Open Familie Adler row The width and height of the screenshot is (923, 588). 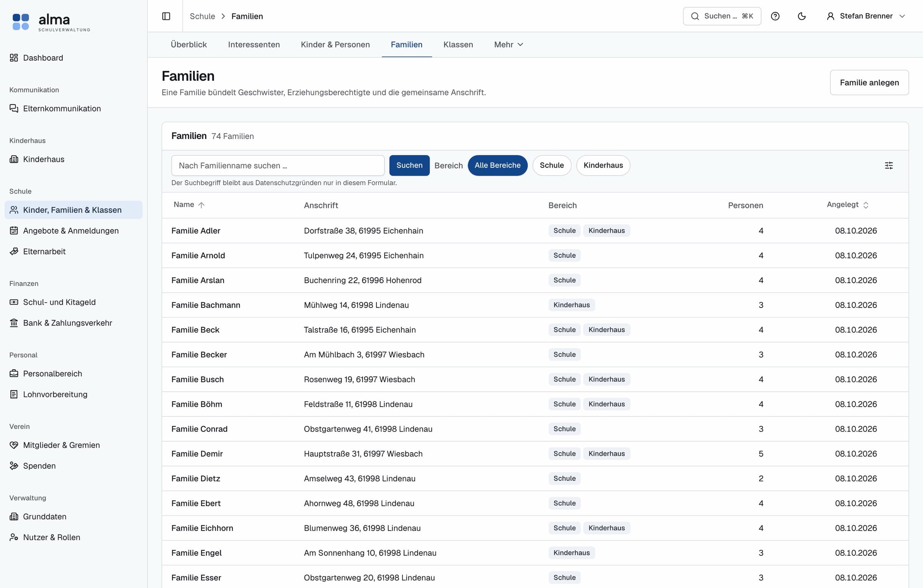pos(535,231)
